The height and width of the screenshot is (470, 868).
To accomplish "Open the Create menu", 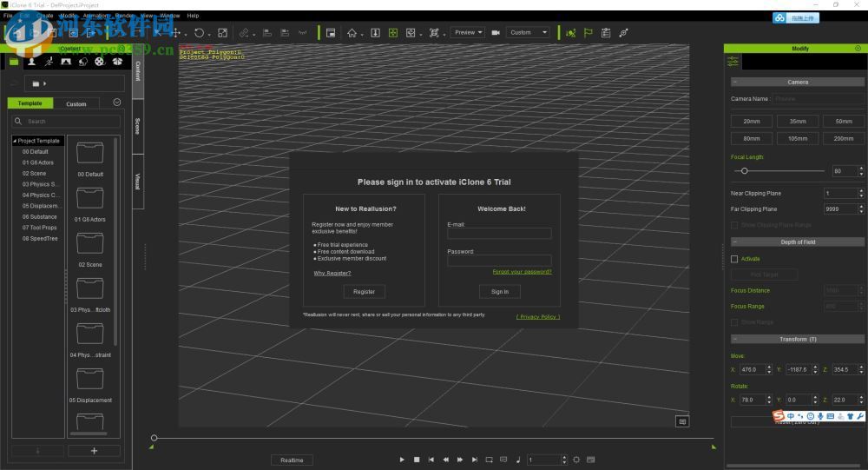I will [x=45, y=16].
